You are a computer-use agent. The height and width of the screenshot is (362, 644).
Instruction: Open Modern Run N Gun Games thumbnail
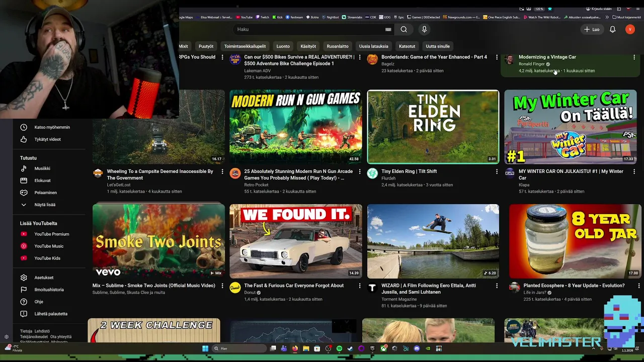point(296,127)
